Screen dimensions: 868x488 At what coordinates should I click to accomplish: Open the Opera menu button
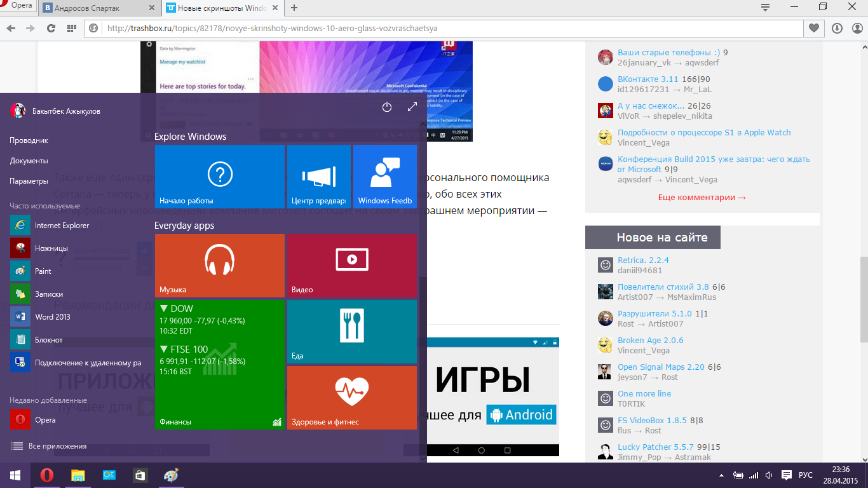(x=19, y=6)
